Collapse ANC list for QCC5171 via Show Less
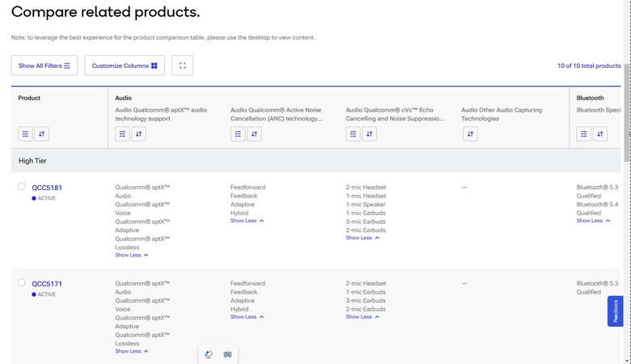Screen dimensions: 631x364 tap(247, 316)
